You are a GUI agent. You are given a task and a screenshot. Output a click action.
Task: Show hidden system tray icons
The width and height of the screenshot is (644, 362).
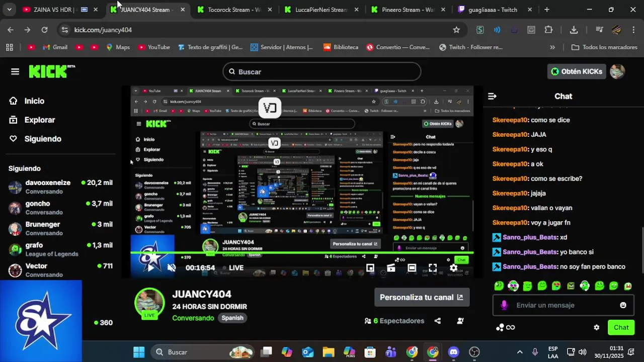pyautogui.click(x=520, y=352)
